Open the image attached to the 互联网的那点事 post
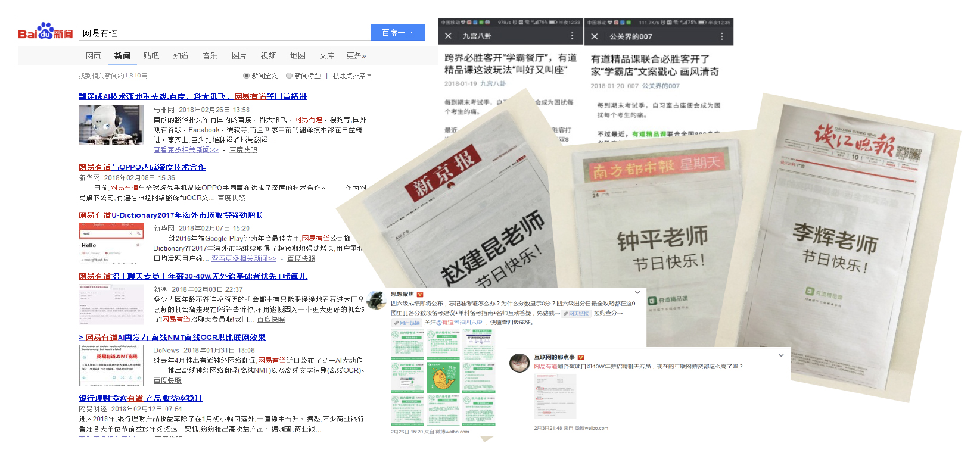Image resolution: width=980 pixels, height=456 pixels. [x=555, y=397]
